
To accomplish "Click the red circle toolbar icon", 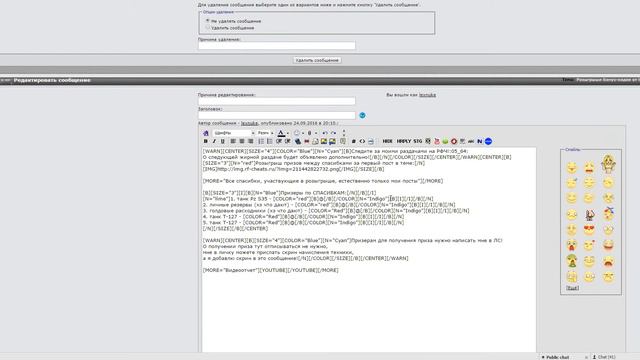I will [x=454, y=141].
